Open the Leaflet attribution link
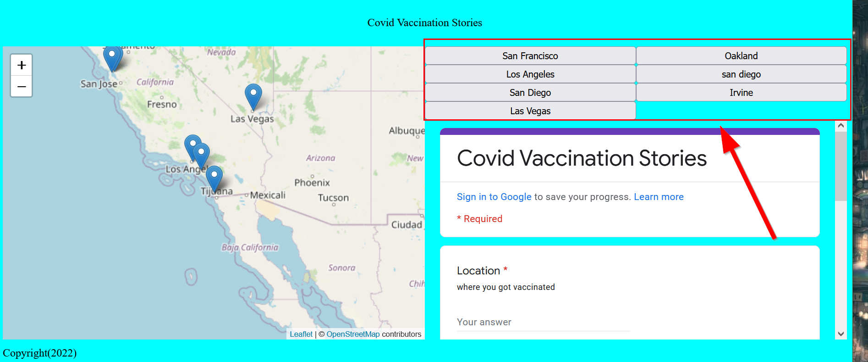Screen dimensions: 868x362 pyautogui.click(x=301, y=334)
